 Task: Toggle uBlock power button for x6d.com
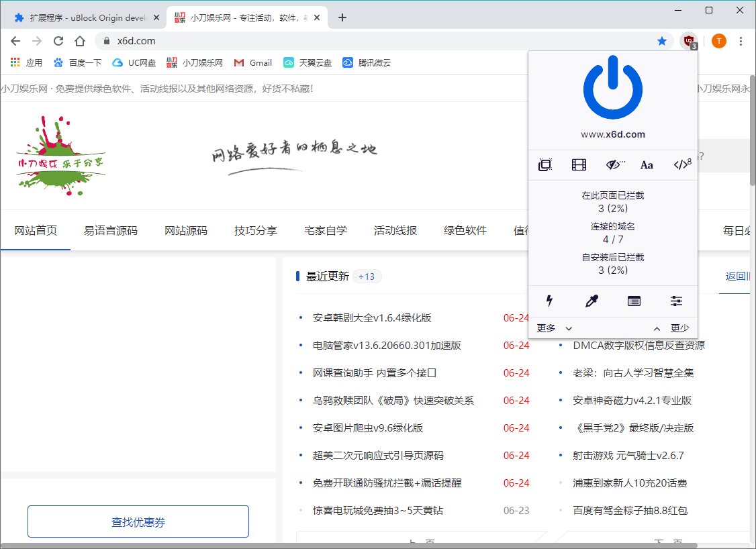point(612,88)
